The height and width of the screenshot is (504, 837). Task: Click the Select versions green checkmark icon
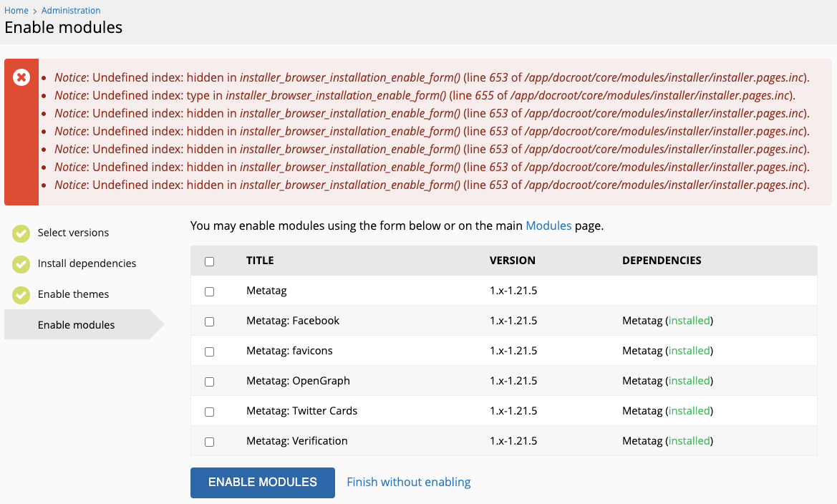(x=21, y=233)
